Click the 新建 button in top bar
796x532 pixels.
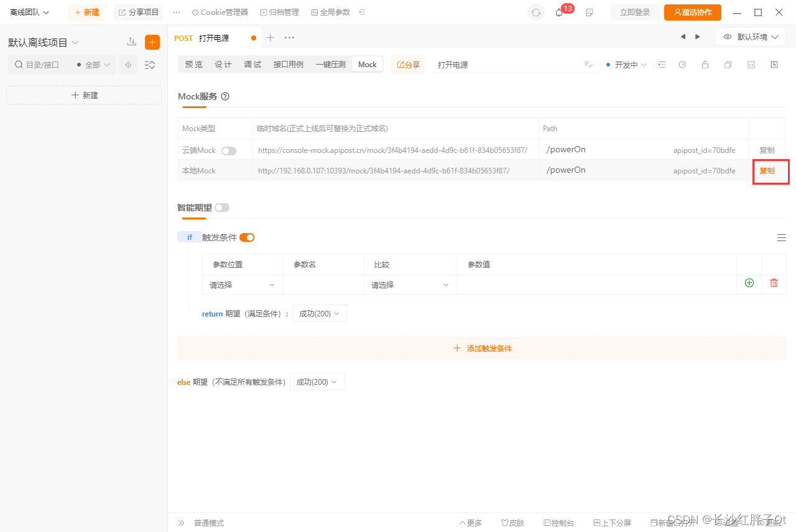86,12
